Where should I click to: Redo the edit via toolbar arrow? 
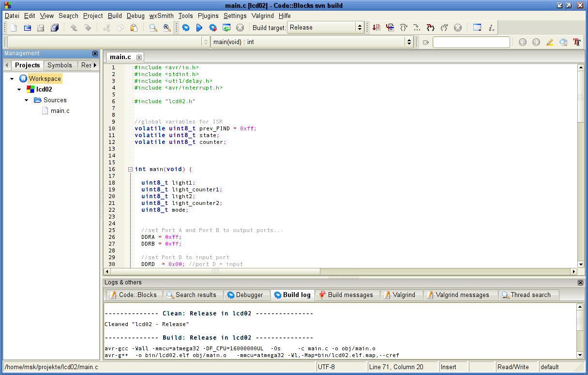click(88, 28)
